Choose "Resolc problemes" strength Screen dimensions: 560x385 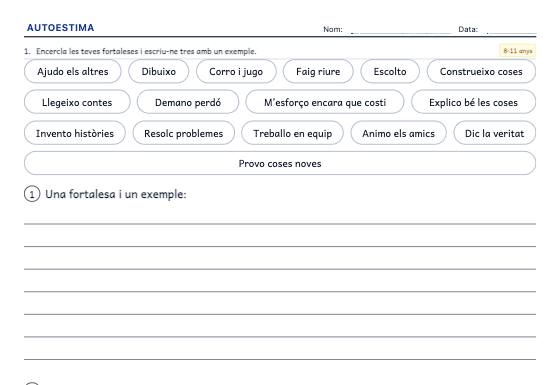184,133
